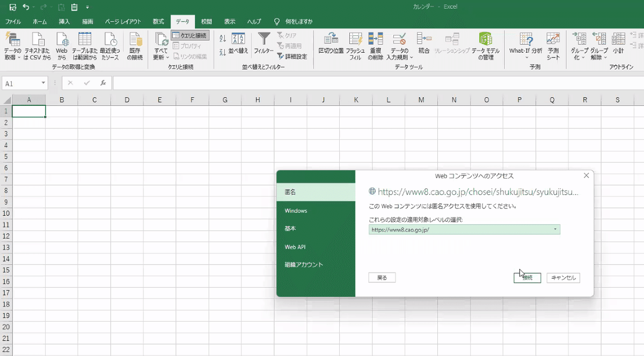Open 最近使ったソース (Recent Sources)
Image resolution: width=644 pixels, height=356 pixels.
pos(110,46)
